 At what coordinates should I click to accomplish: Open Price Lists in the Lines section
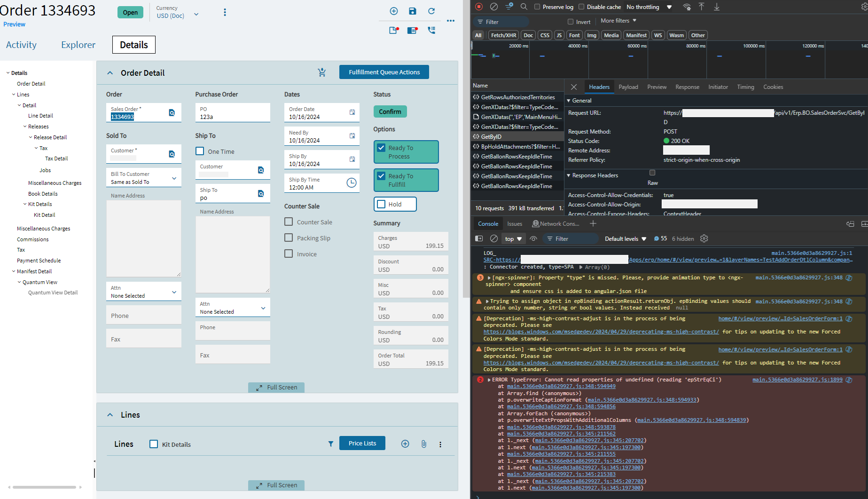click(362, 443)
